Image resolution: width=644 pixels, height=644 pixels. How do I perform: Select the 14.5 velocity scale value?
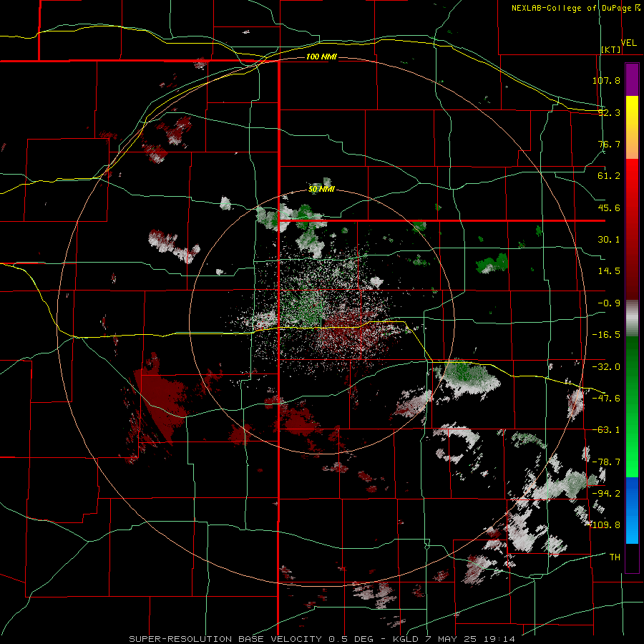(609, 271)
